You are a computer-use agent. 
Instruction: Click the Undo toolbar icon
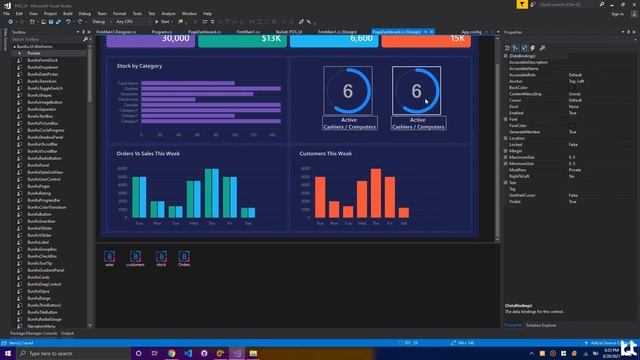coord(68,22)
